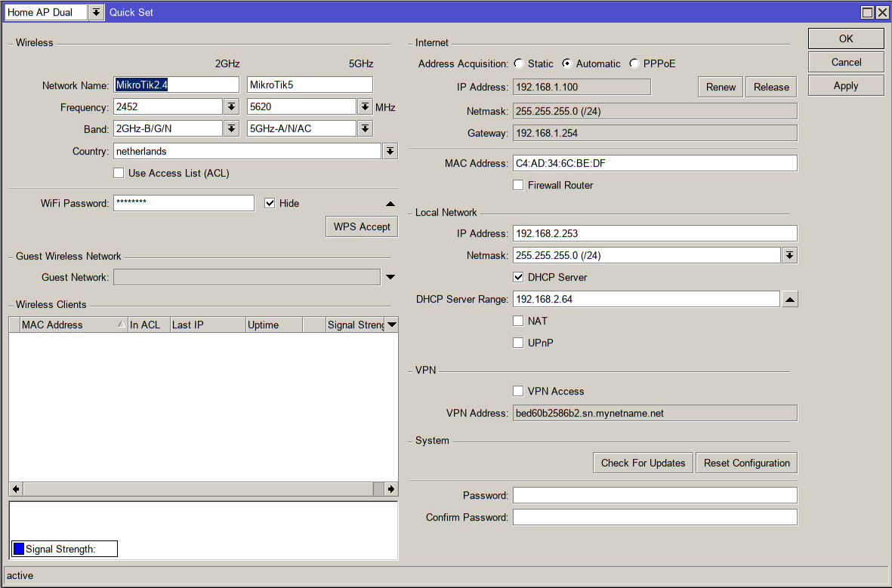Collapse the DHCP Server Range arrow
The image size is (892, 588).
click(x=789, y=300)
